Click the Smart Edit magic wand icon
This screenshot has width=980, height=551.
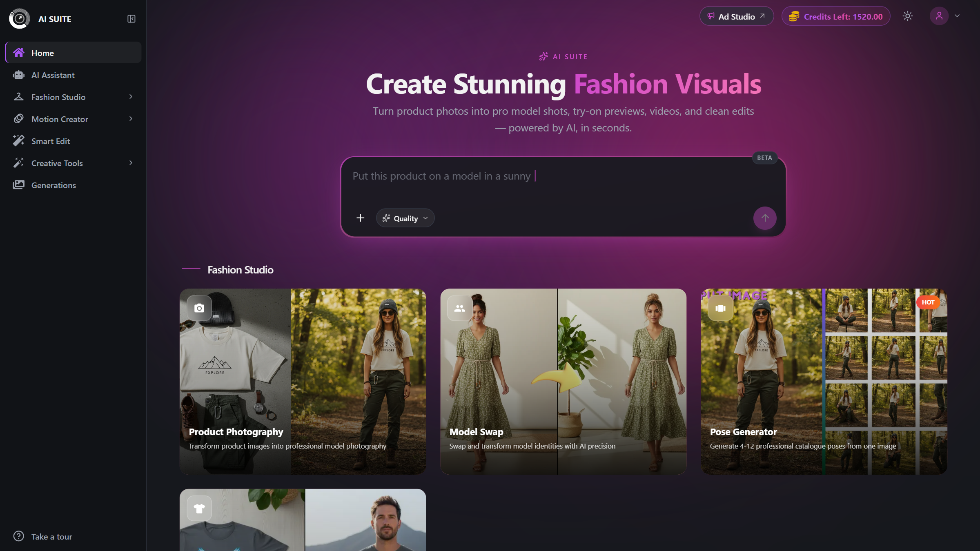tap(19, 141)
